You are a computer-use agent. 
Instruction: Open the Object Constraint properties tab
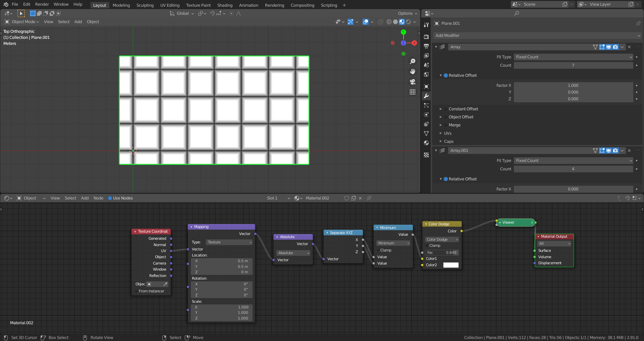click(426, 124)
